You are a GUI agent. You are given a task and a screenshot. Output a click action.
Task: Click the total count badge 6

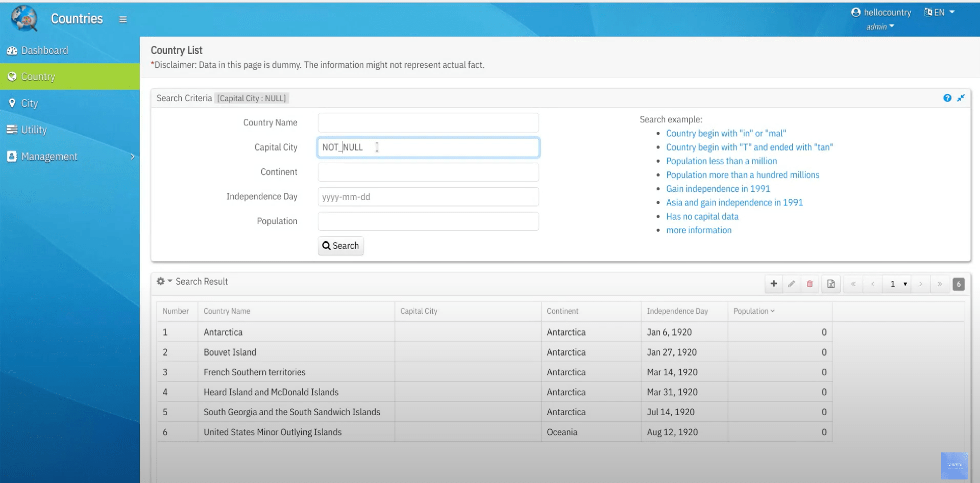pos(959,284)
